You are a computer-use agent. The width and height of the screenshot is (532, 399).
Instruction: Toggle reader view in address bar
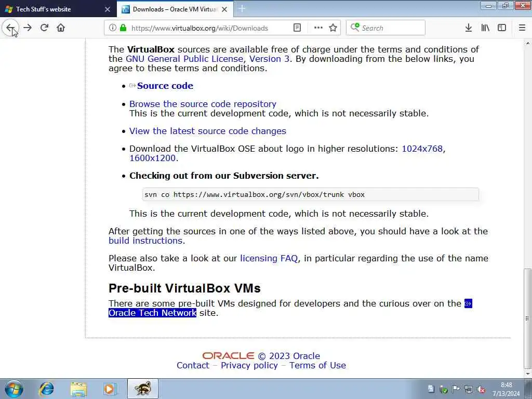coord(297,28)
